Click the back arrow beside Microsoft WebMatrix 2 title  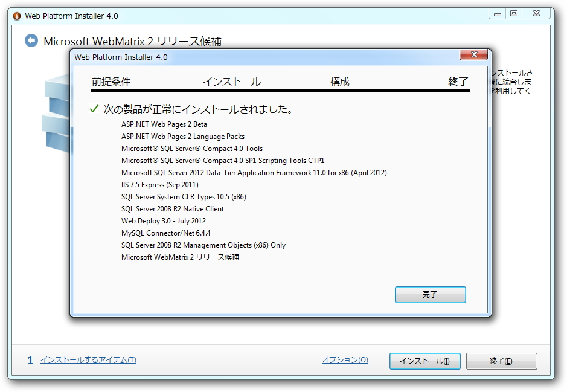30,41
